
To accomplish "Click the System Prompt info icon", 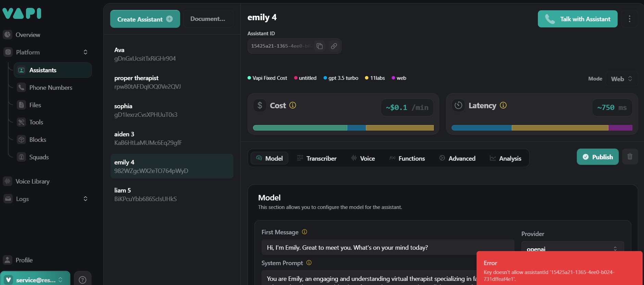I will (x=309, y=263).
